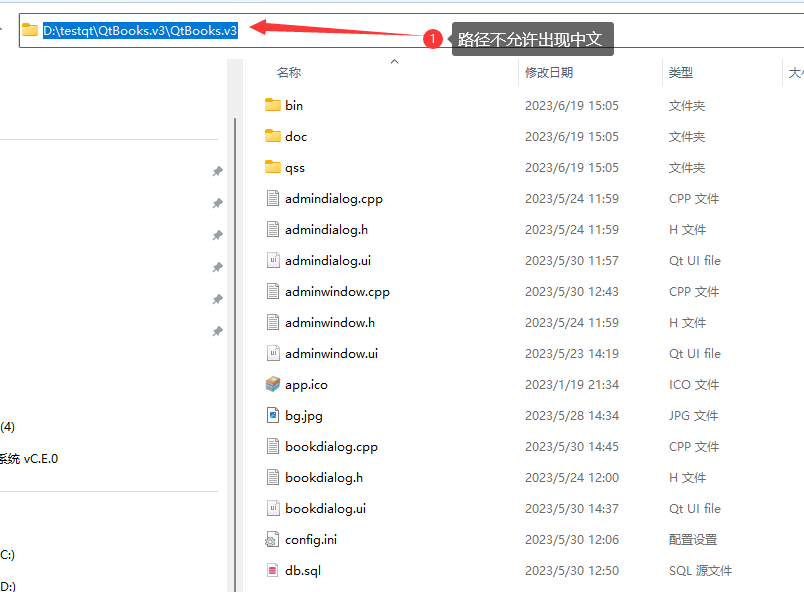Image resolution: width=804 pixels, height=592 pixels.
Task: Select the file name adminwindow.cpp
Action: tap(337, 292)
